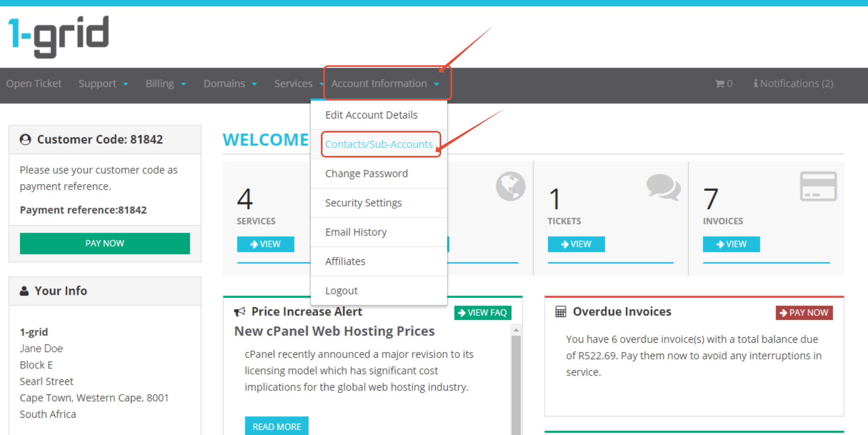Click the Customer Code user icon
868x435 pixels.
25,139
